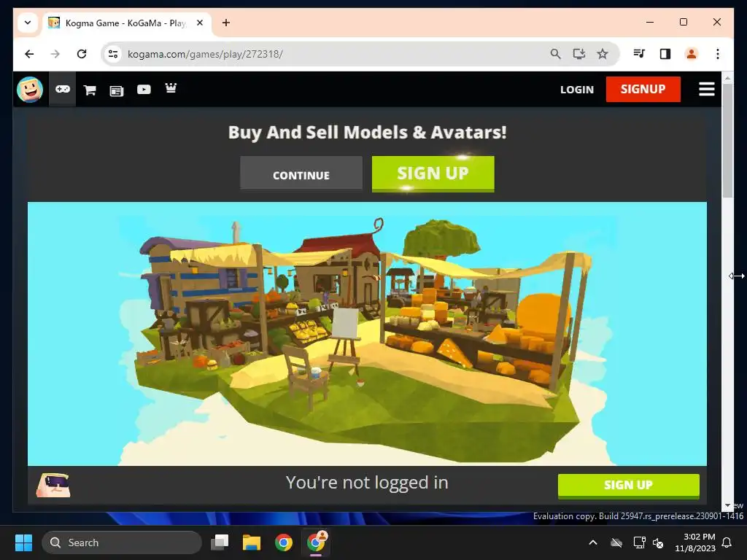The height and width of the screenshot is (560, 747).
Task: Click the red SIGNUP button
Action: pos(643,89)
